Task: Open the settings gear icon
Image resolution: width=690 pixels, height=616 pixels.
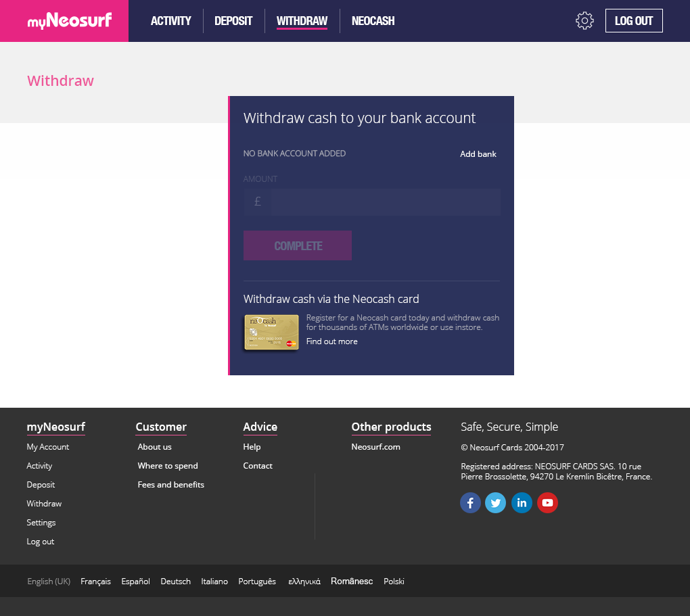Action: coord(584,21)
